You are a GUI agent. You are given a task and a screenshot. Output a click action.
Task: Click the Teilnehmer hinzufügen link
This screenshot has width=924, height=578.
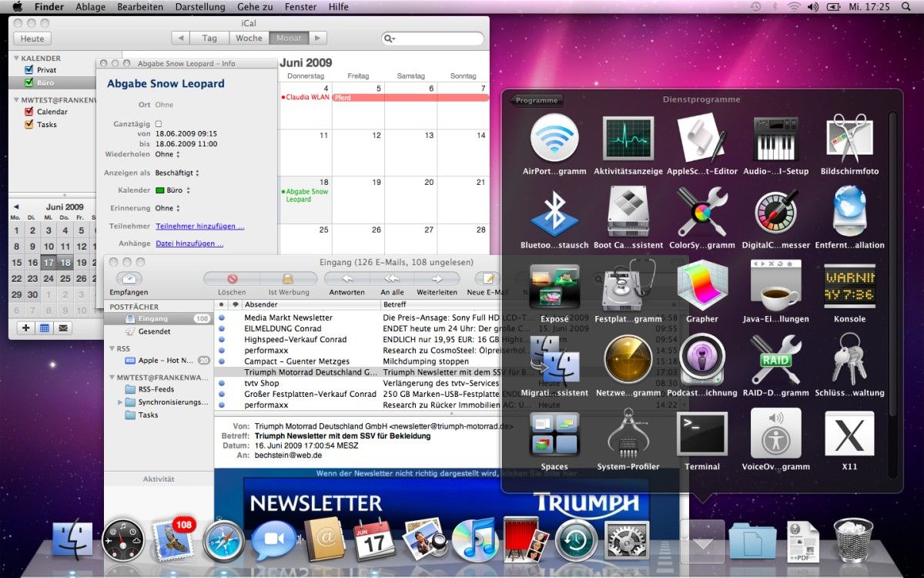coord(199,227)
